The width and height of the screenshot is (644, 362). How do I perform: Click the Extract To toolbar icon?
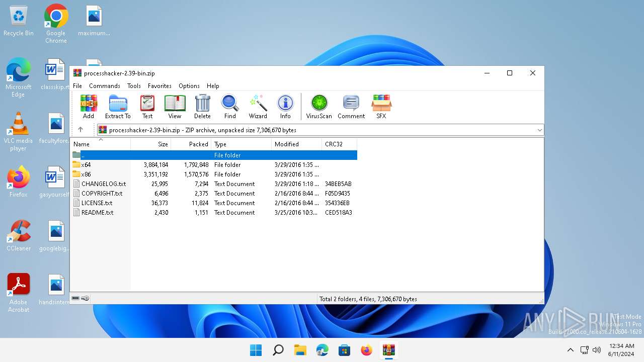point(118,107)
